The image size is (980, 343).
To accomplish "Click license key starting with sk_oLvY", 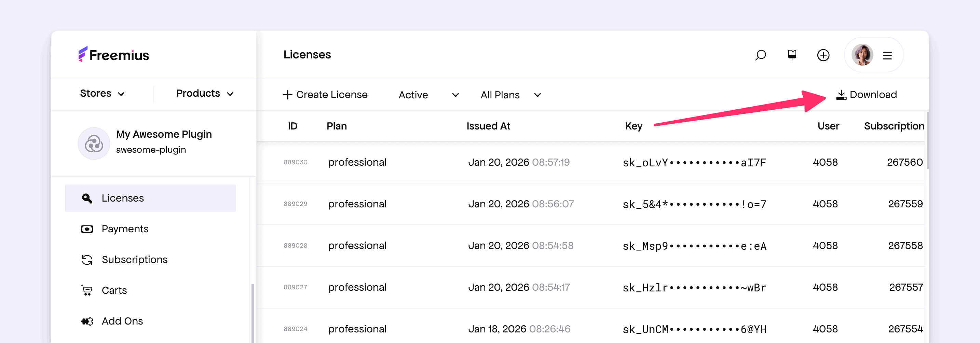I will pyautogui.click(x=694, y=163).
